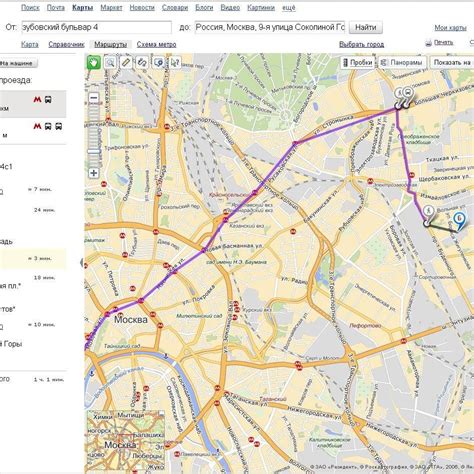Screen dimensions: 474x474
Task: Open Панорамы panoramas view
Action: (403, 62)
